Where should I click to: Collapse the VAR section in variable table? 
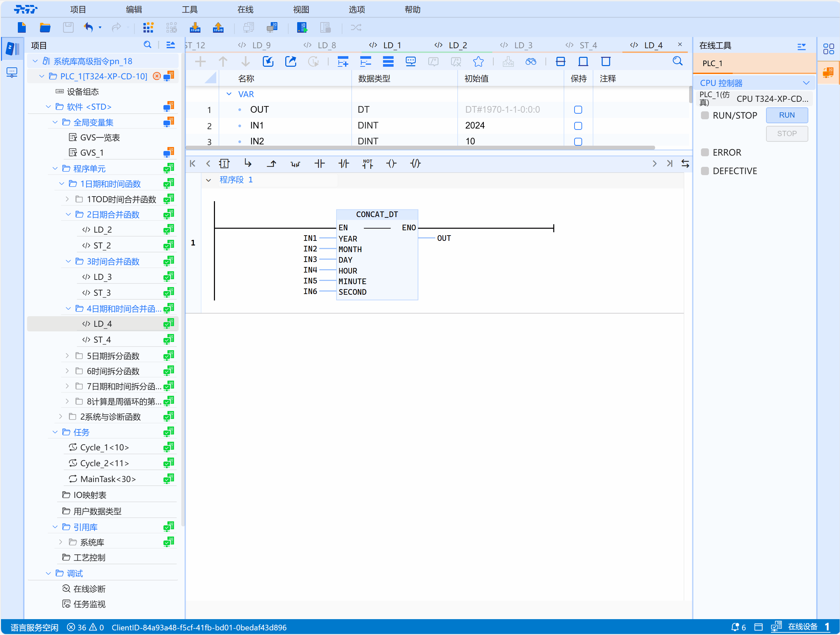[228, 94]
